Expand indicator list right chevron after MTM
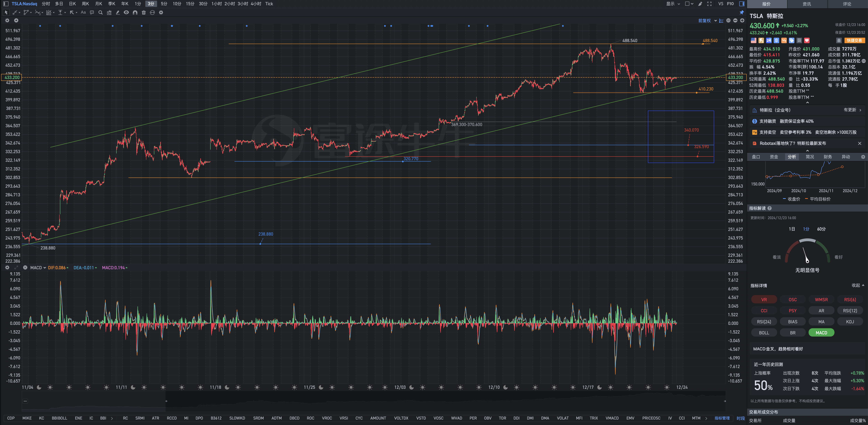This screenshot has width=868, height=425. [706, 418]
